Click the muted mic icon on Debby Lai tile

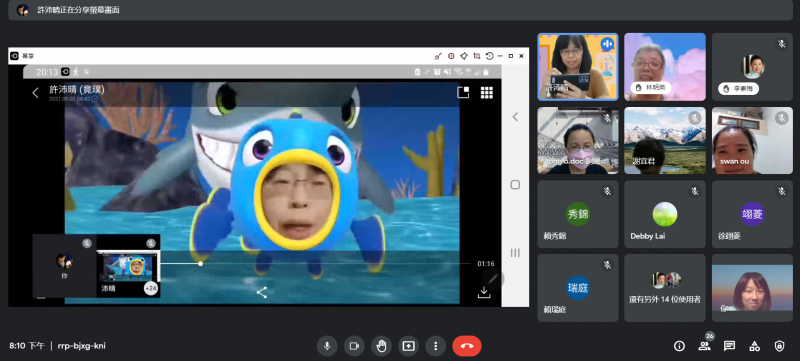(694, 191)
